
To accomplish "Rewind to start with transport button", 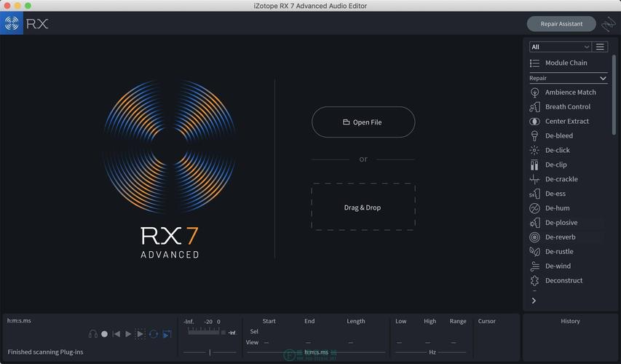I will (x=116, y=334).
